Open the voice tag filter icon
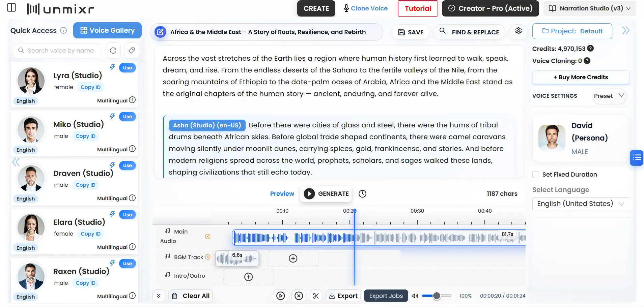The image size is (644, 307). click(x=131, y=50)
